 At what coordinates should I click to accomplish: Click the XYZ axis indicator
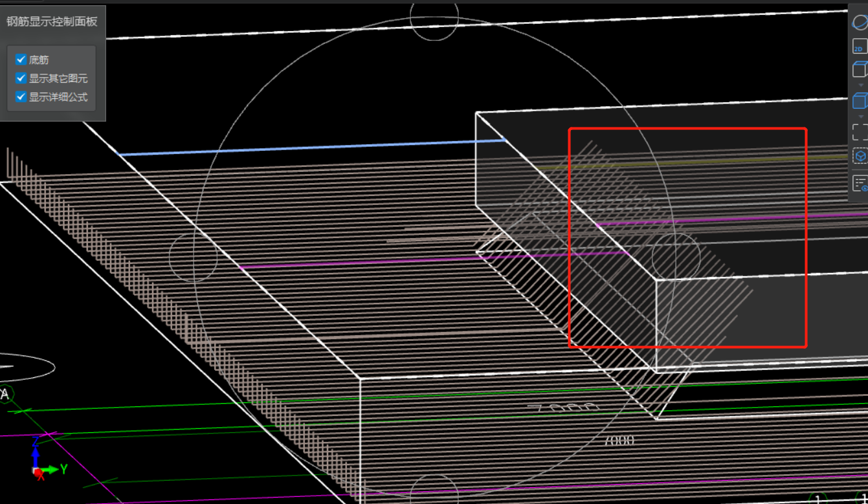tap(48, 458)
